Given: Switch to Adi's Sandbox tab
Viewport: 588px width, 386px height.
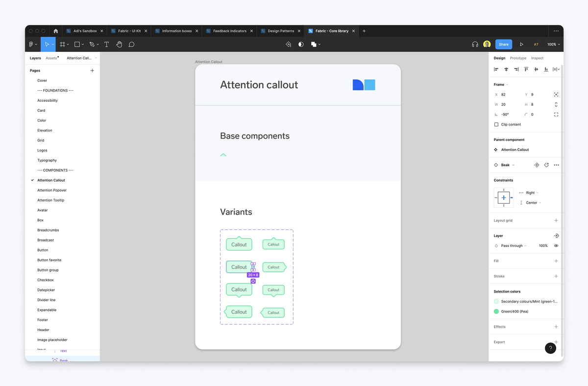Looking at the screenshot, I should click(85, 31).
